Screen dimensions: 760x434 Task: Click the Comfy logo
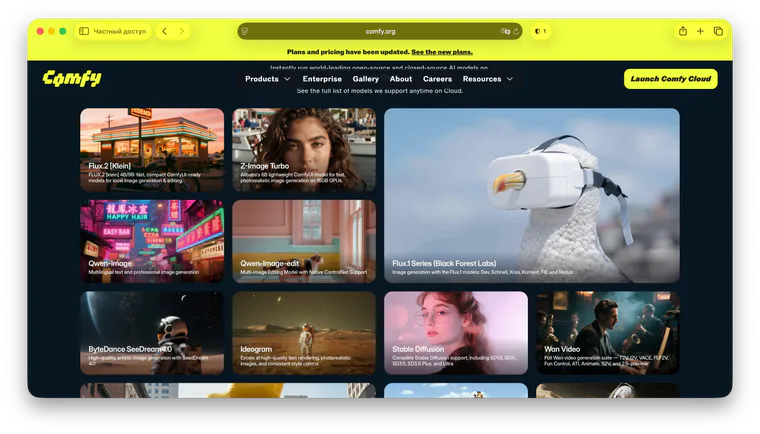click(72, 79)
